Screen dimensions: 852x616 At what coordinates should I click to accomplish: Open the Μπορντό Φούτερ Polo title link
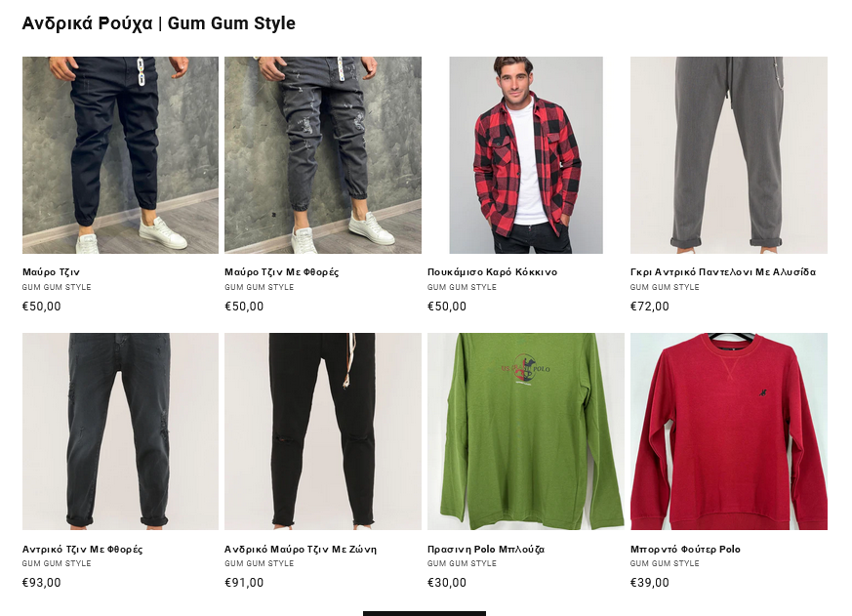pos(685,549)
